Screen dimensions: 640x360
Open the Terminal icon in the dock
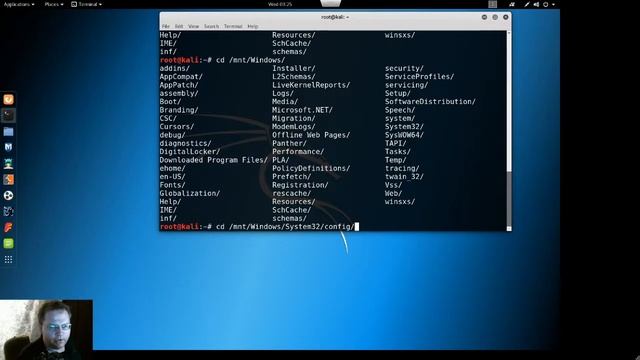[8, 116]
